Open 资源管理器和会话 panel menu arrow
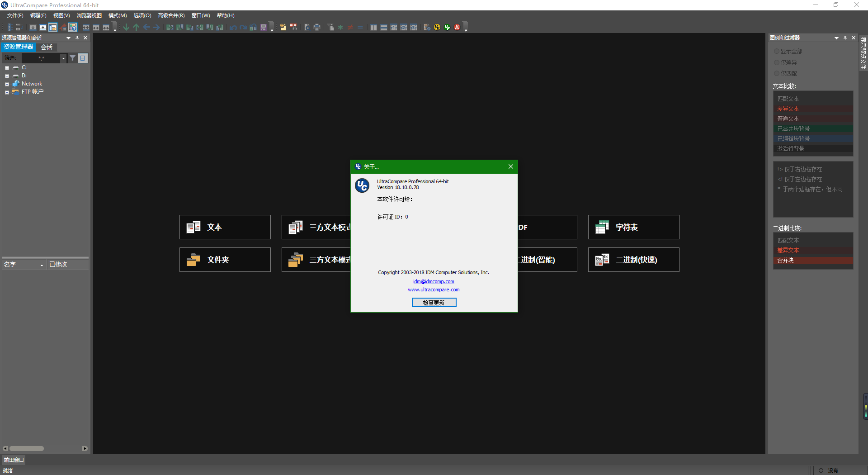The height and width of the screenshot is (475, 868). click(x=68, y=38)
